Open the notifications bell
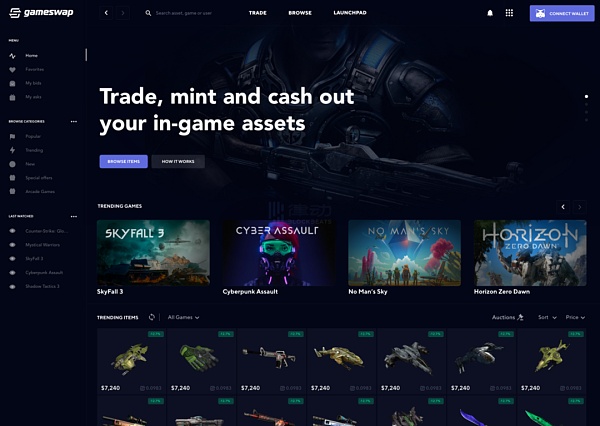The width and height of the screenshot is (600, 426). (x=490, y=13)
